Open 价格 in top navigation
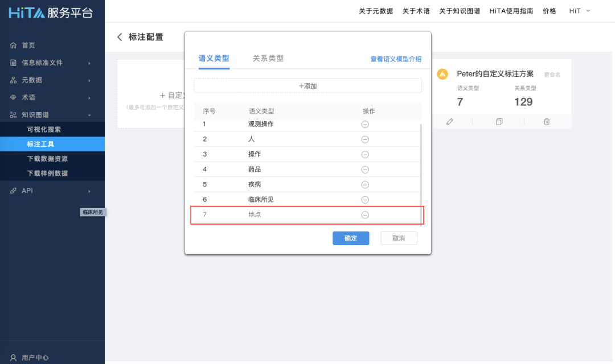This screenshot has height=364, width=615. coord(550,11)
